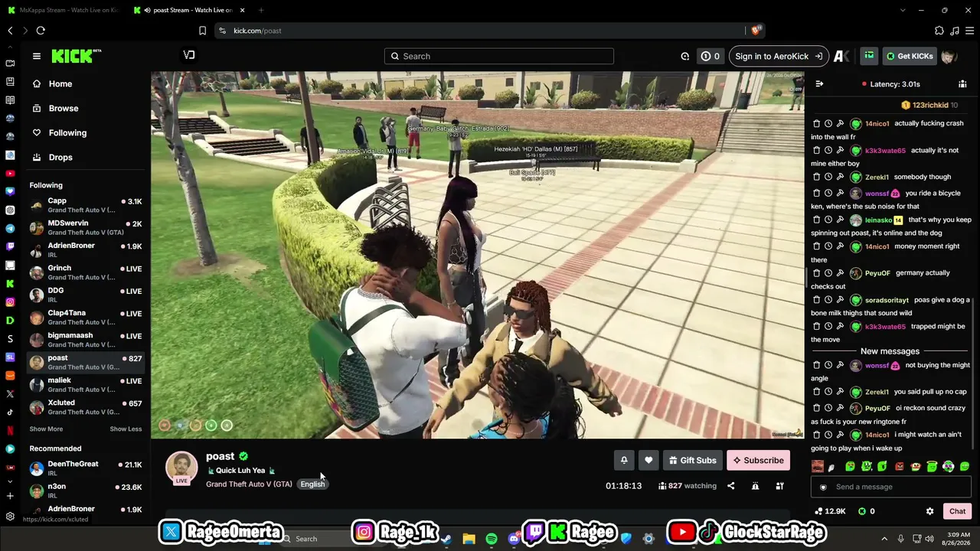Click the Get KICKs button
The width and height of the screenshot is (980, 551).
[910, 56]
